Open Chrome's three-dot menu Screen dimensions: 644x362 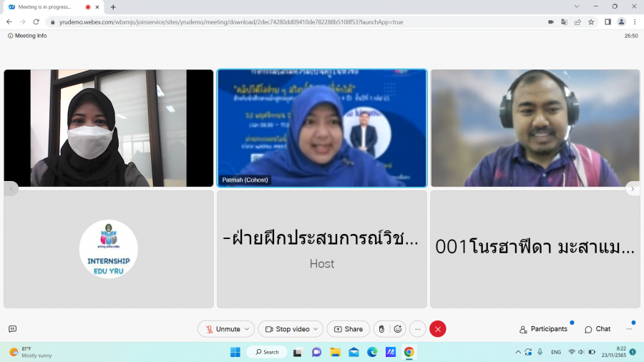(634, 22)
